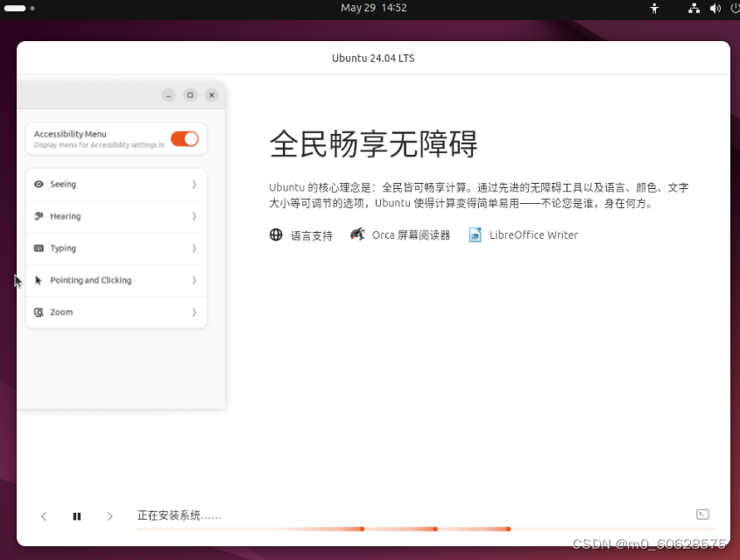Click the ear icon beside Hearing
The width and height of the screenshot is (740, 560).
pyautogui.click(x=39, y=216)
